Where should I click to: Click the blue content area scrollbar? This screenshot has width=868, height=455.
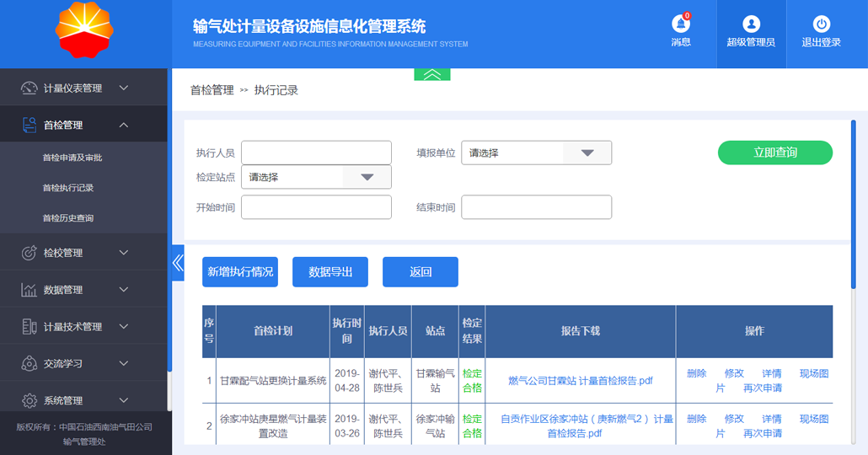pos(854,204)
